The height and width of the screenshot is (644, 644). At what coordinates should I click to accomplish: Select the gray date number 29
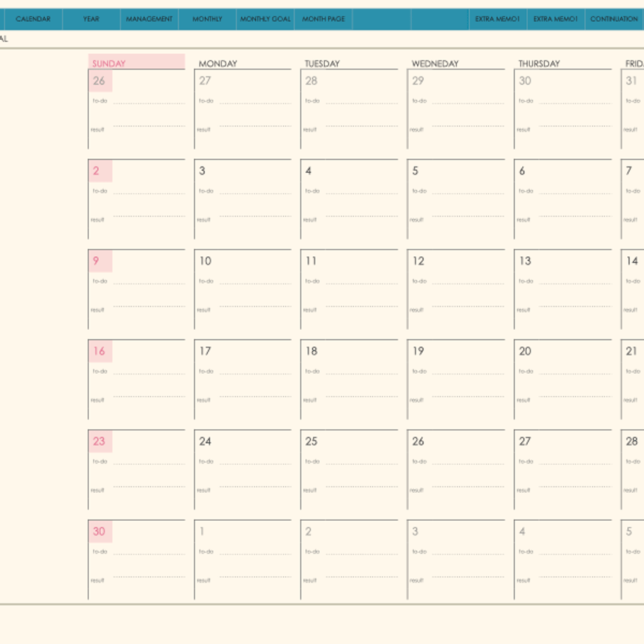[418, 80]
